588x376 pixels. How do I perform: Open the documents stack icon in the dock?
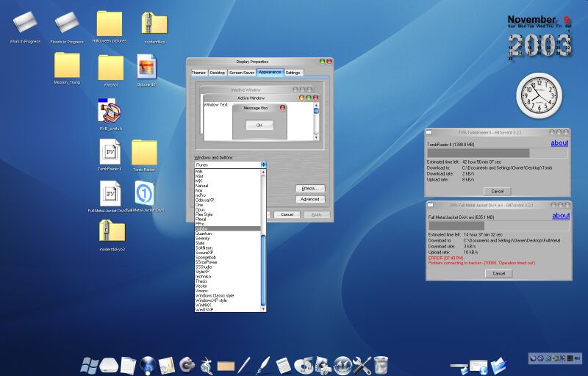[128, 365]
